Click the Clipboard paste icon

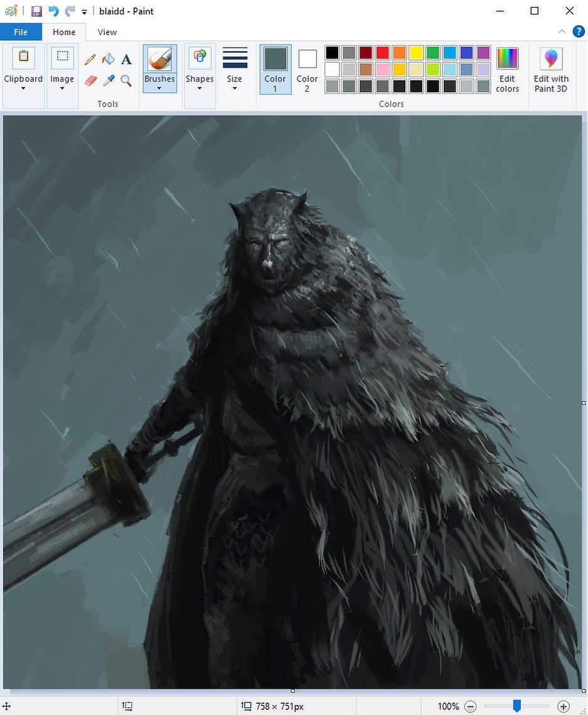point(23,56)
